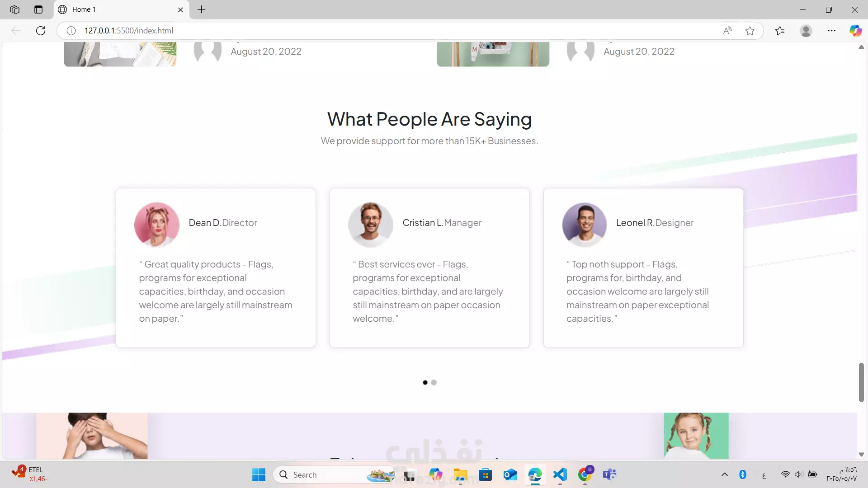This screenshot has height=488, width=868.
Task: Open the Favorites list icon
Action: pos(780,31)
